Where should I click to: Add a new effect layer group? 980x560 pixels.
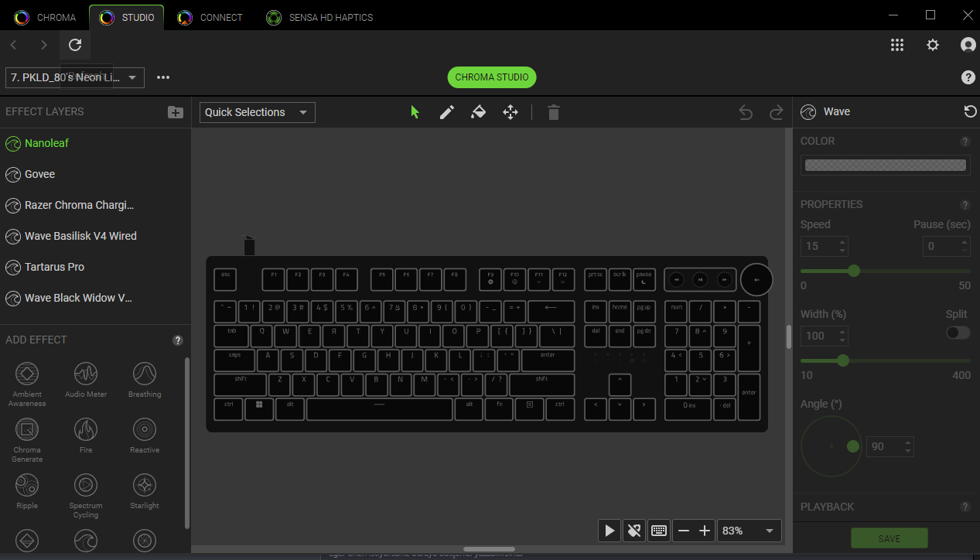click(176, 112)
